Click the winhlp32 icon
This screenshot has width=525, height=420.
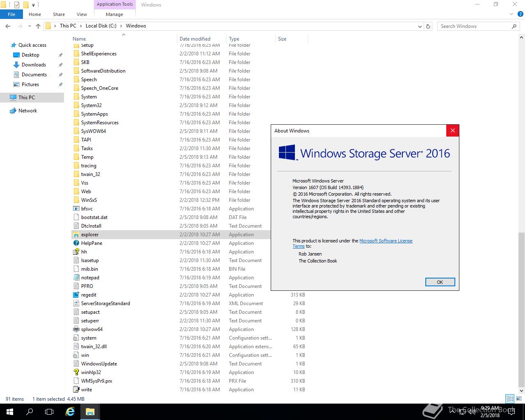pyautogui.click(x=76, y=372)
